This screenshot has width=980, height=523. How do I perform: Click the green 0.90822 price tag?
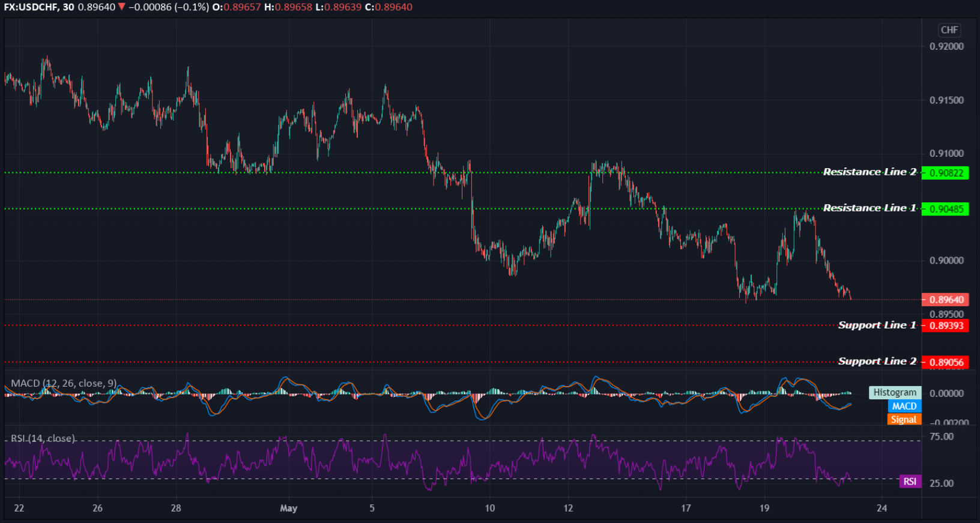945,173
